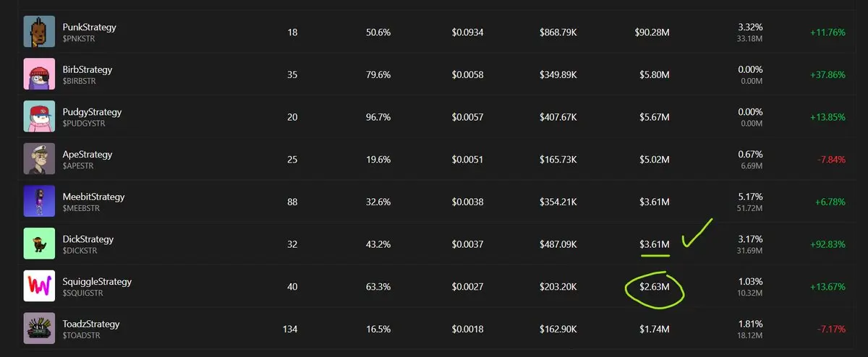Select the circled $2.63M market cap value

[x=654, y=287]
